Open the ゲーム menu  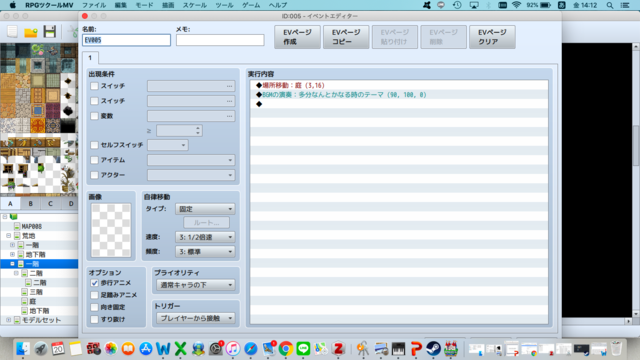tap(251, 5)
